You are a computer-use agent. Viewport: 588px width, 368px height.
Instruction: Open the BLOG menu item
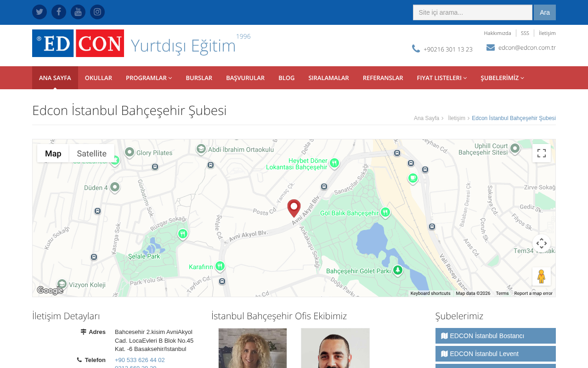point(287,78)
